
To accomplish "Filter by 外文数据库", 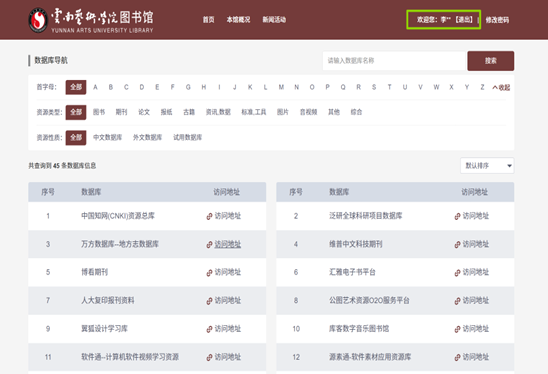I will click(x=147, y=137).
